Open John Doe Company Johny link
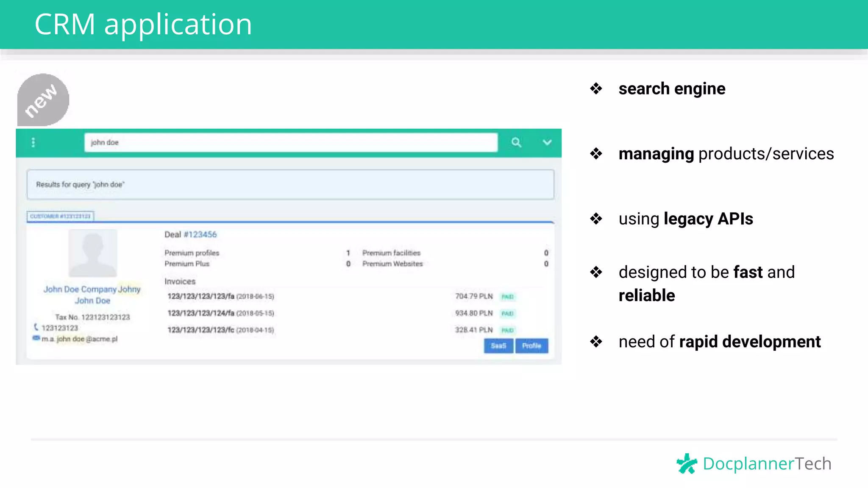Viewport: 868px width, 488px height. [x=92, y=289]
